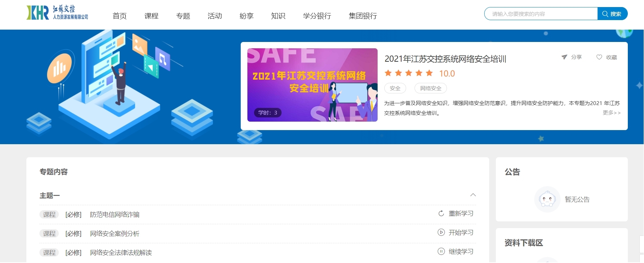Click the 搜索 search button
The width and height of the screenshot is (644, 263).
click(x=612, y=14)
